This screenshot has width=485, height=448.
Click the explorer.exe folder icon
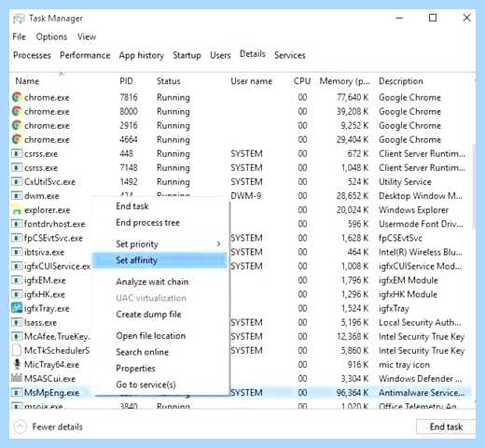(x=17, y=210)
